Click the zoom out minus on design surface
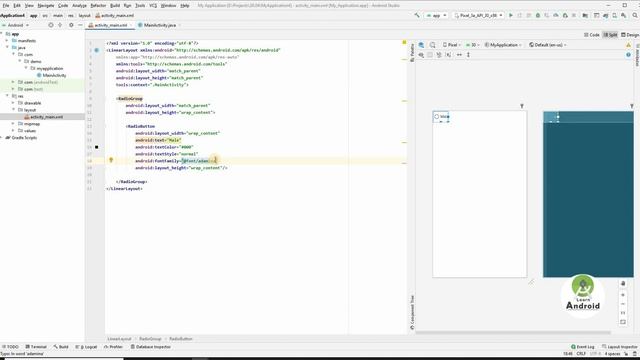The image size is (640, 360). tap(623, 304)
